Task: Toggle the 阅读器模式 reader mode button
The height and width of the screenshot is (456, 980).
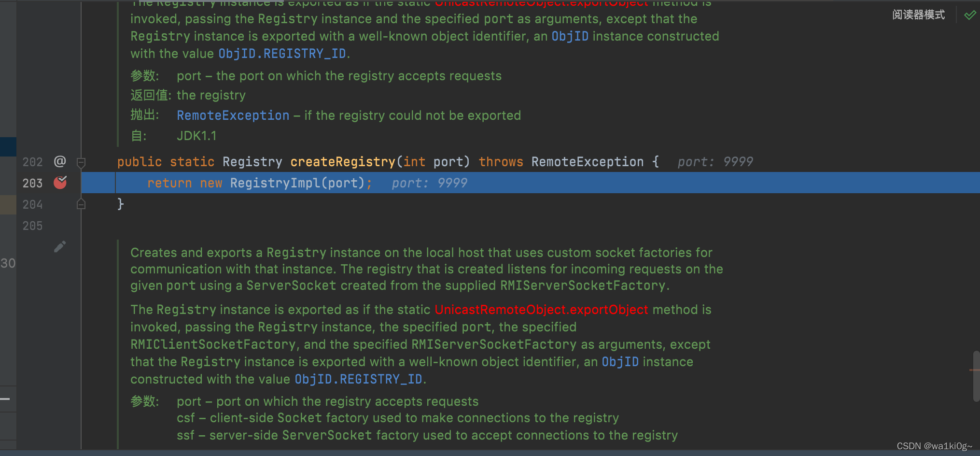Action: click(918, 15)
